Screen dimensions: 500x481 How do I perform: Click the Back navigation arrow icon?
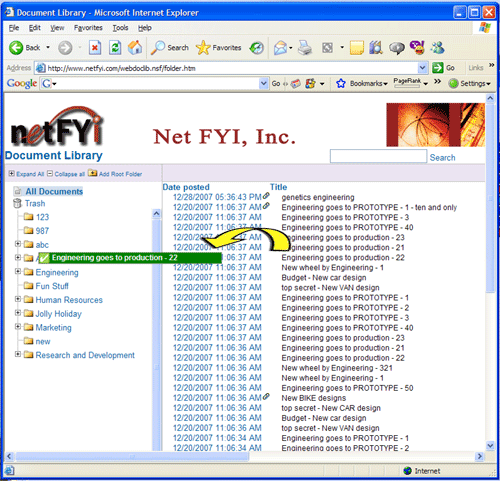(x=16, y=48)
